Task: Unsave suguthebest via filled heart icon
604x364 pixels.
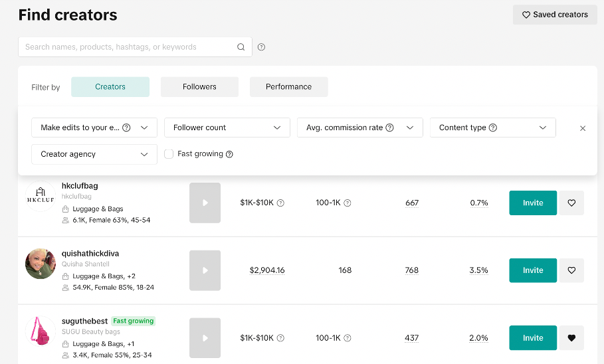Action: [571, 338]
